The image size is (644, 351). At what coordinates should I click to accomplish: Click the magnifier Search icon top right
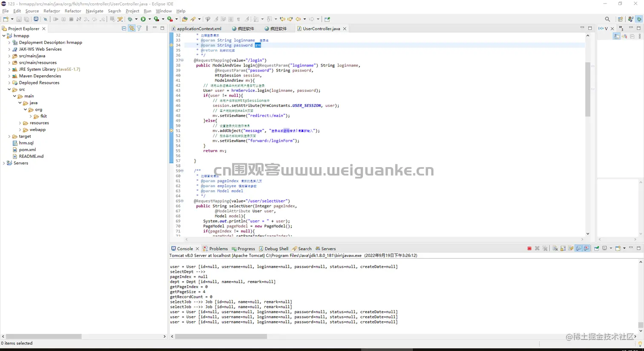pos(607,19)
